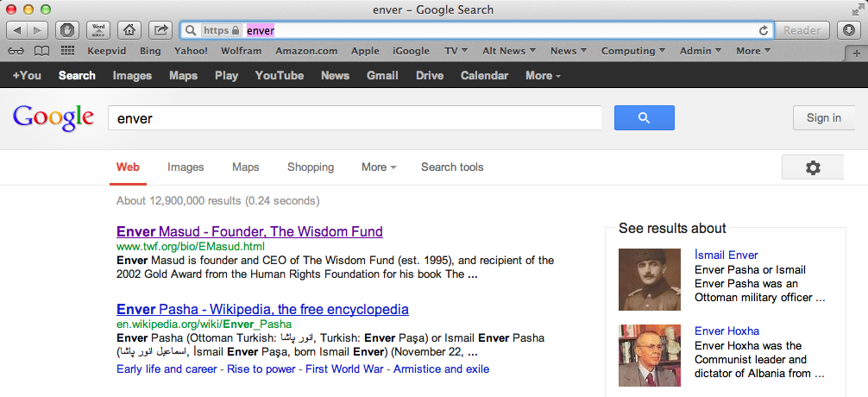This screenshot has height=397, width=868.
Task: Add a new tab with plus button
Action: click(857, 54)
